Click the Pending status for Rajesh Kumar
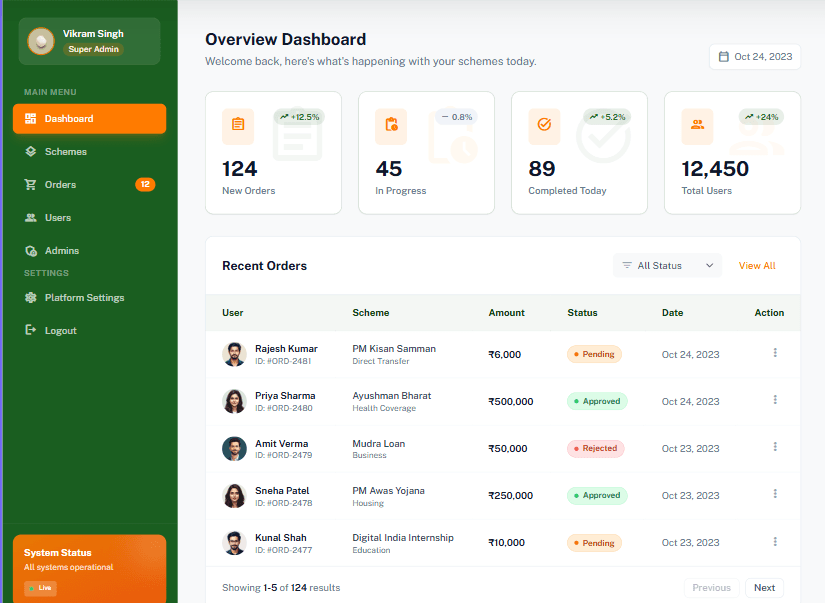Viewport: 825px width, 603px height. (594, 354)
